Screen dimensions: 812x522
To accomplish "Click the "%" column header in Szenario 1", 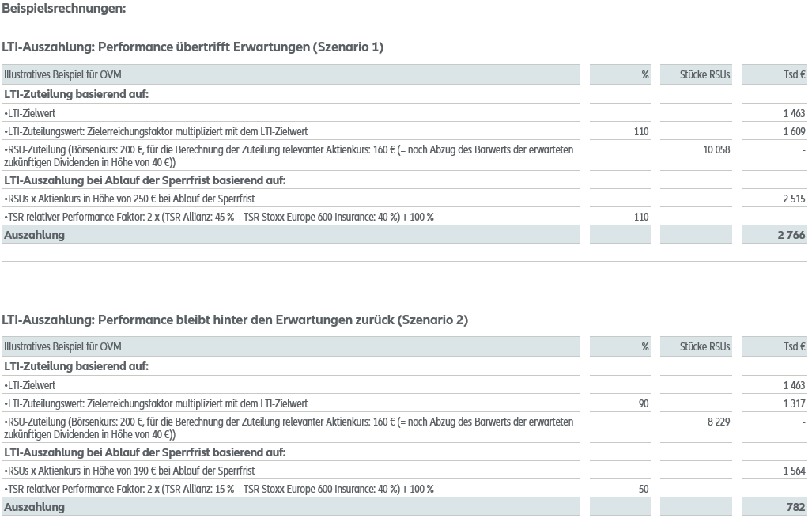I will click(644, 75).
